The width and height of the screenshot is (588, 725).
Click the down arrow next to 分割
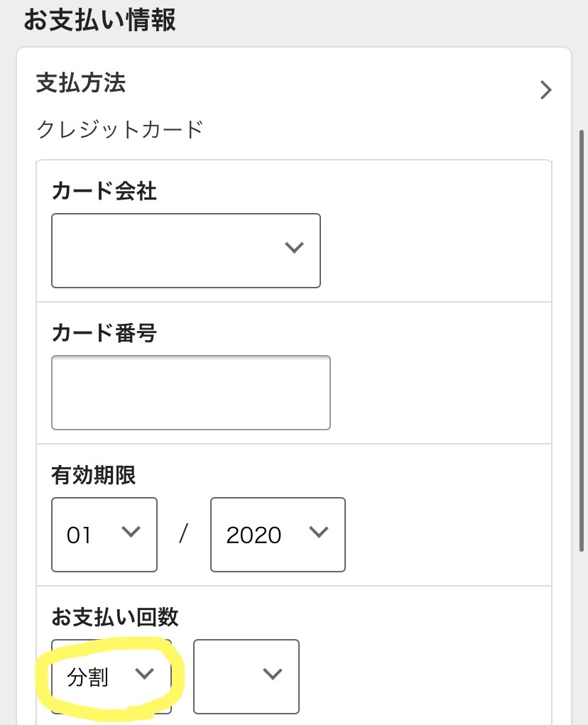point(144,675)
